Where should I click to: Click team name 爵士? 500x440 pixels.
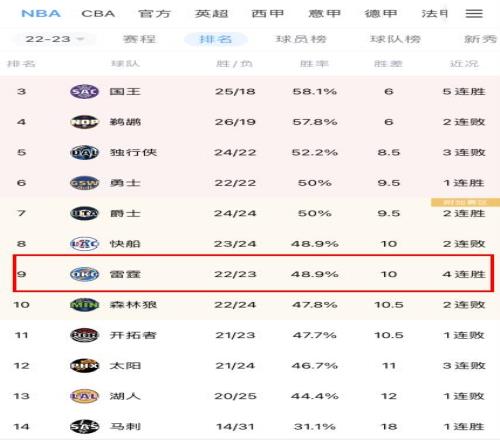coord(125,213)
